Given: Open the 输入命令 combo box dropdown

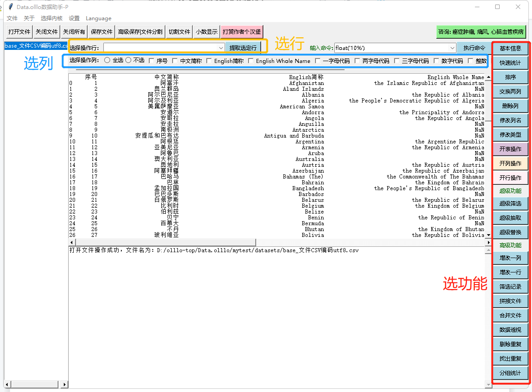Looking at the screenshot, I should (452, 48).
